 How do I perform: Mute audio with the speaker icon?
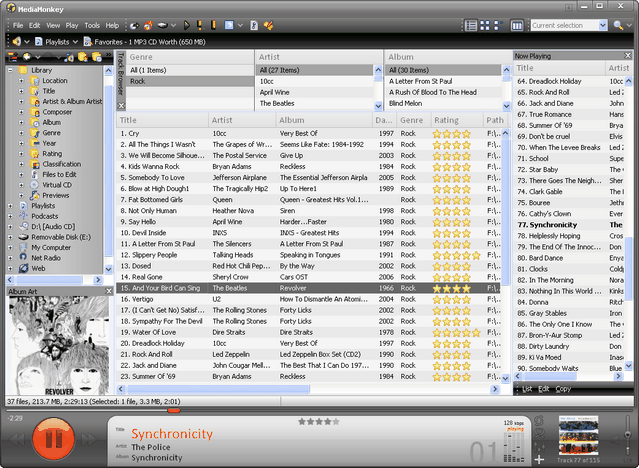(x=615, y=440)
